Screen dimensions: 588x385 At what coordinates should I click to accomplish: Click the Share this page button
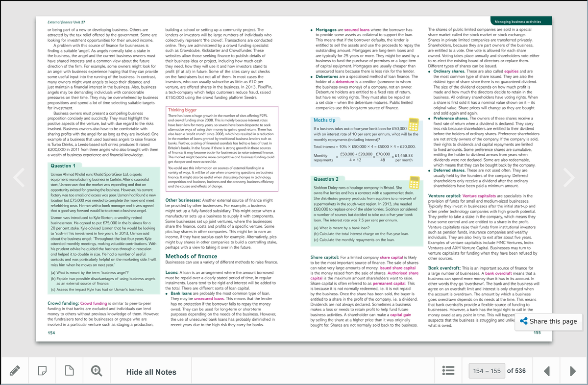[x=548, y=321]
